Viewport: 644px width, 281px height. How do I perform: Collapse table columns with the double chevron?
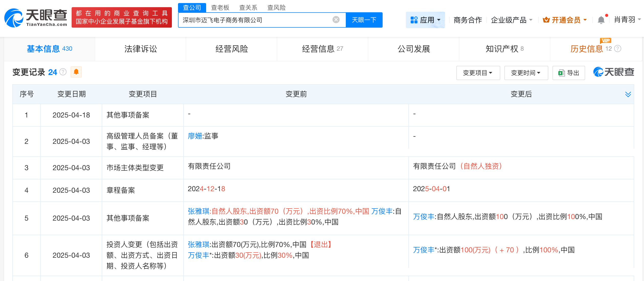pyautogui.click(x=628, y=94)
